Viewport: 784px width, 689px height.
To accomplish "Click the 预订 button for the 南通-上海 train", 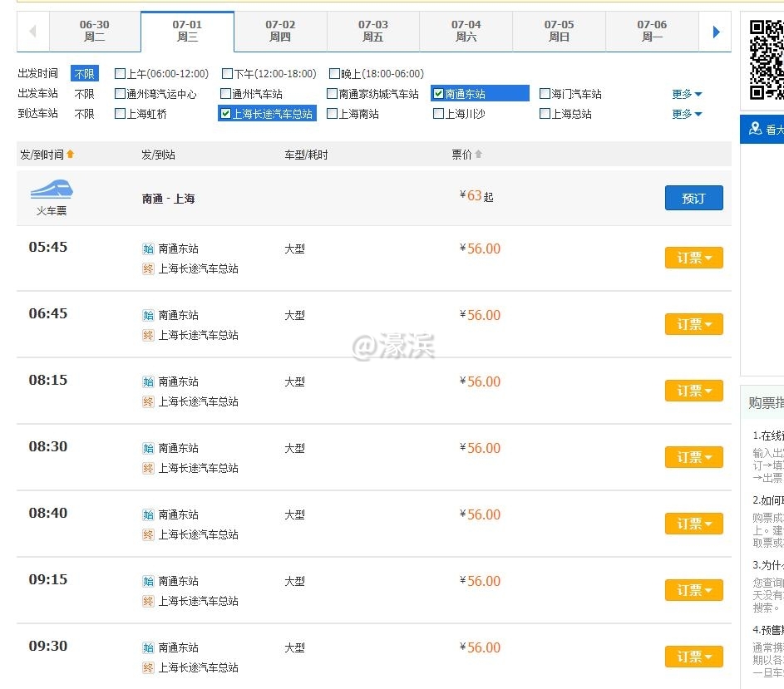I will tap(694, 198).
